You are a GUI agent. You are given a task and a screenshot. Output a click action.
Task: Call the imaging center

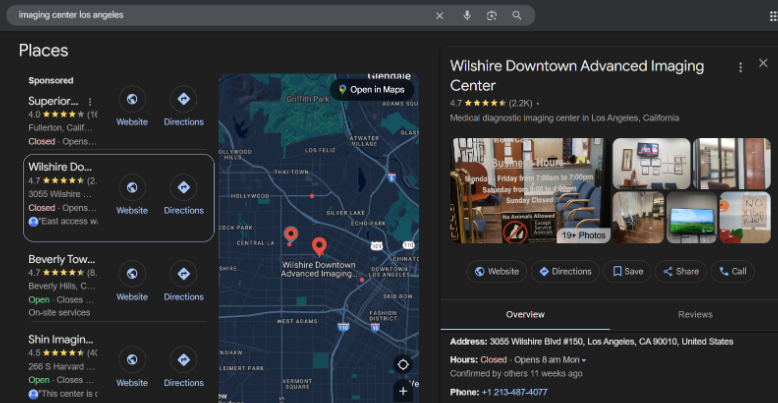point(732,271)
